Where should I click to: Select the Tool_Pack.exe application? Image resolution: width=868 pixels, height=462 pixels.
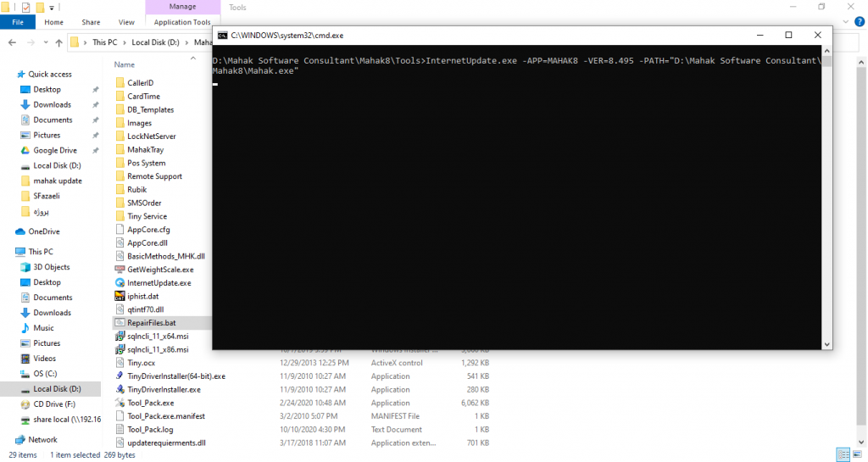coord(151,403)
